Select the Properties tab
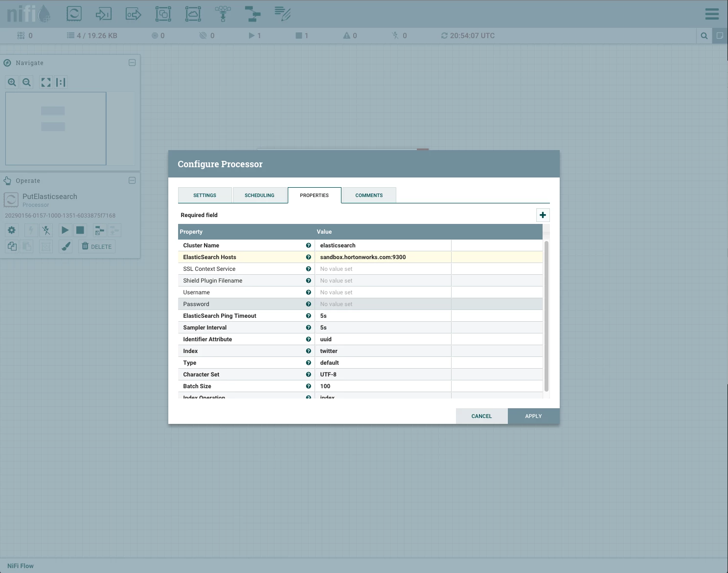 314,195
